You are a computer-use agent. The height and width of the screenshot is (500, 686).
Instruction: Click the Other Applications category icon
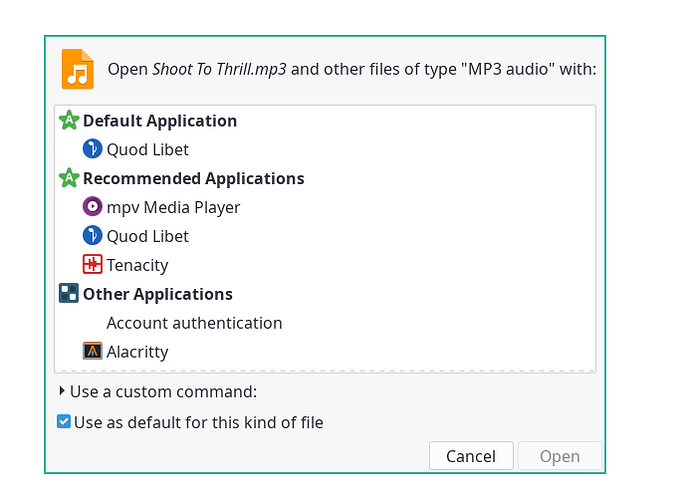[x=69, y=294]
